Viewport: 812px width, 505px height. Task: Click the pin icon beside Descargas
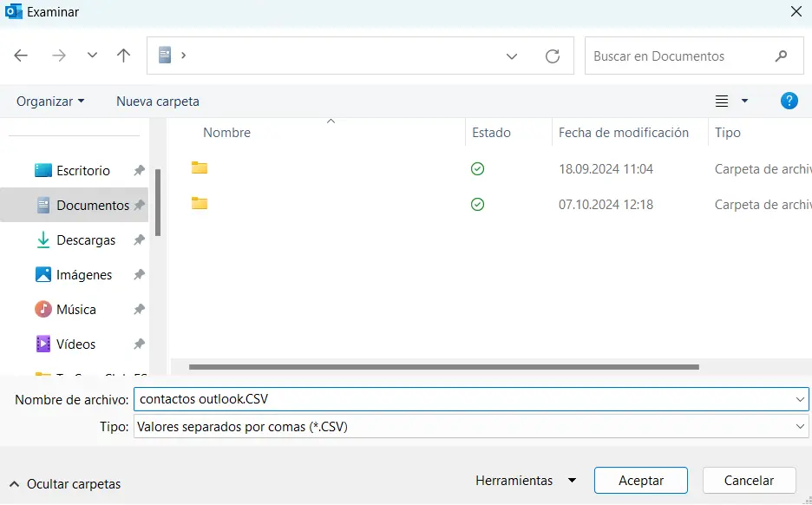point(139,240)
